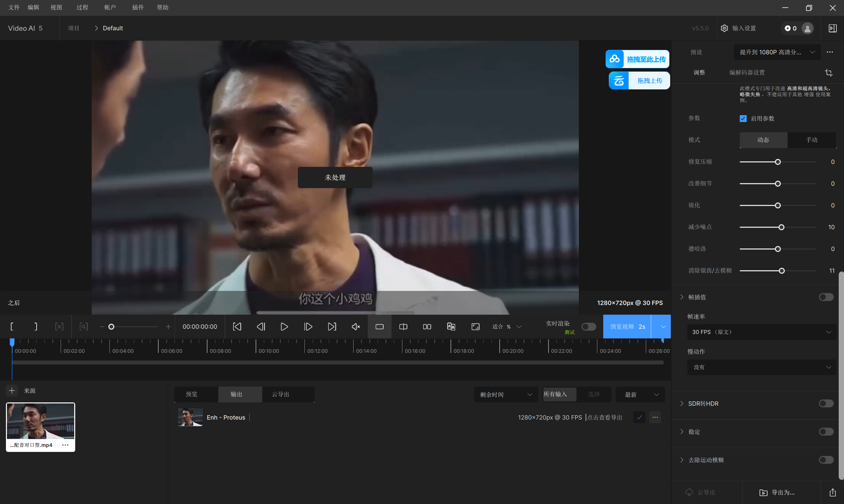The image size is (844, 504).
Task: Click 点击查看导出 link
Action: pos(605,417)
